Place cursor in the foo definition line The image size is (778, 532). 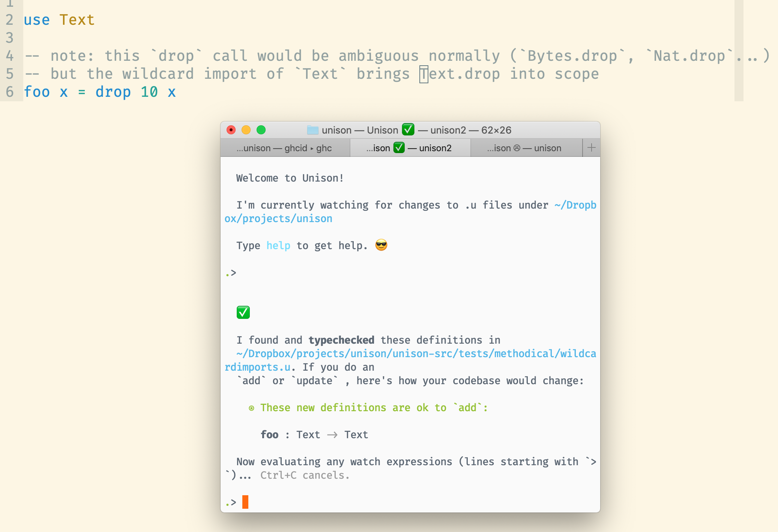100,92
